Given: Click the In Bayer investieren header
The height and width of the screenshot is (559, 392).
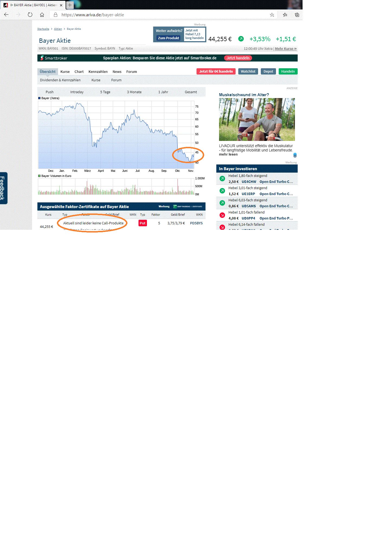Looking at the screenshot, I should [x=257, y=169].
